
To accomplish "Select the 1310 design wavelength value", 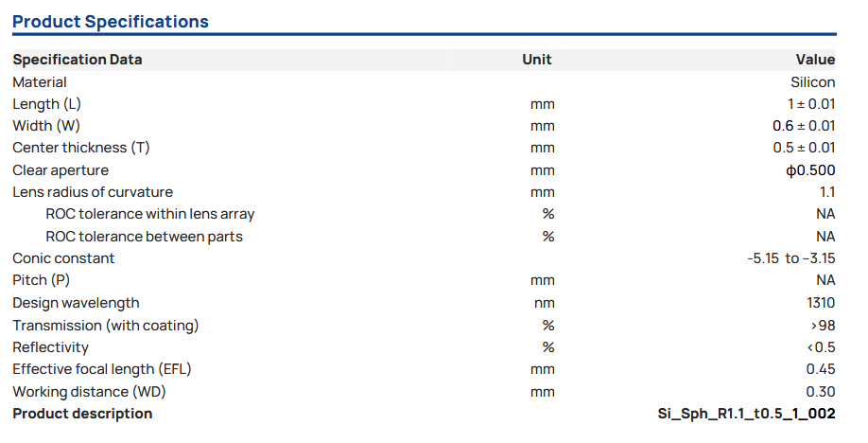I will click(x=821, y=303).
